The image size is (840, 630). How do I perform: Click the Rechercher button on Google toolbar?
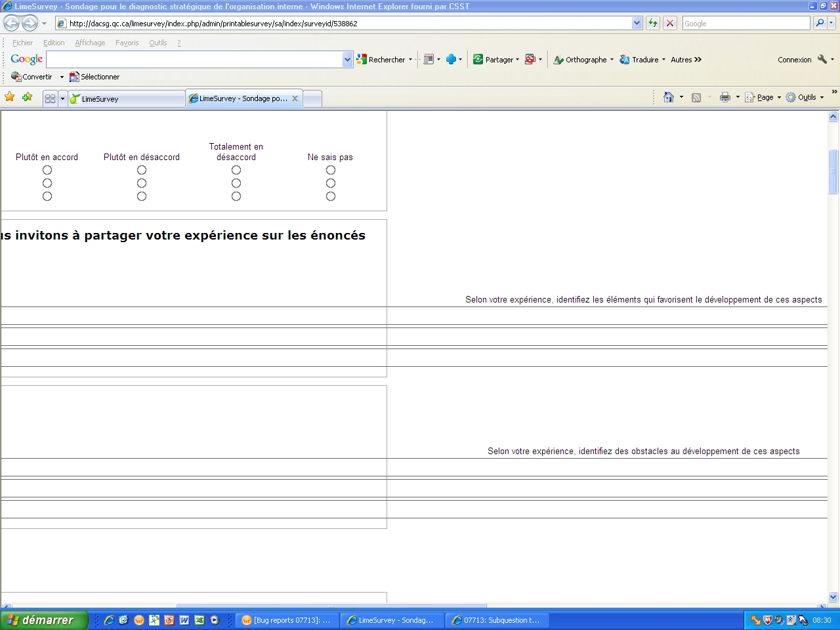click(381, 59)
